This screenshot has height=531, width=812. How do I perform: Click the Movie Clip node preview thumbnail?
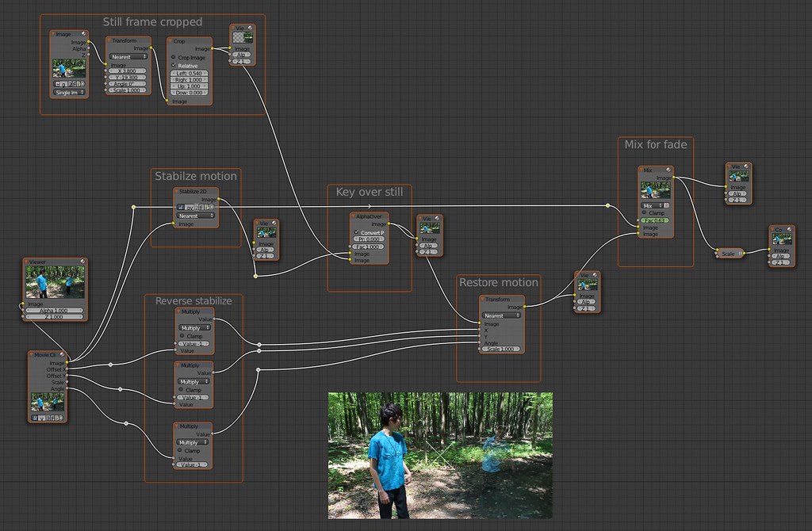(x=47, y=402)
